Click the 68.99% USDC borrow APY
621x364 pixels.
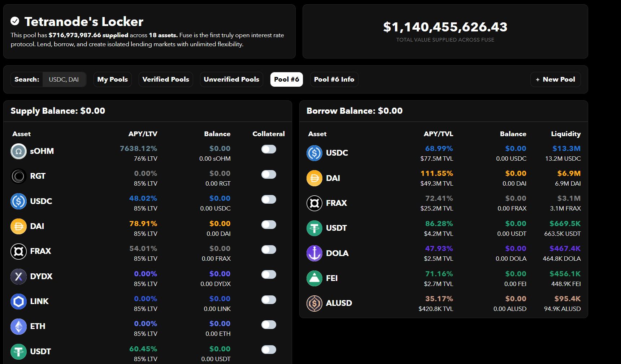[x=439, y=148]
